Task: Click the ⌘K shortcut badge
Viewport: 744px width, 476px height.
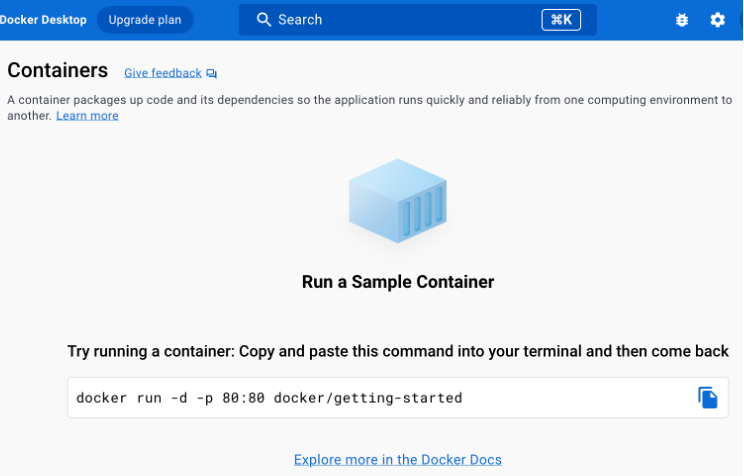Action: pyautogui.click(x=561, y=20)
